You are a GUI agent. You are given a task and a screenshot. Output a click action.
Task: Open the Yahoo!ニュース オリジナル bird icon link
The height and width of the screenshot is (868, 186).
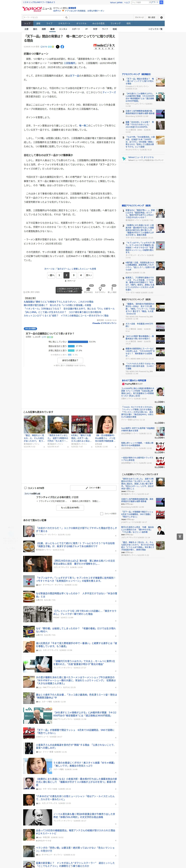click(124, 158)
